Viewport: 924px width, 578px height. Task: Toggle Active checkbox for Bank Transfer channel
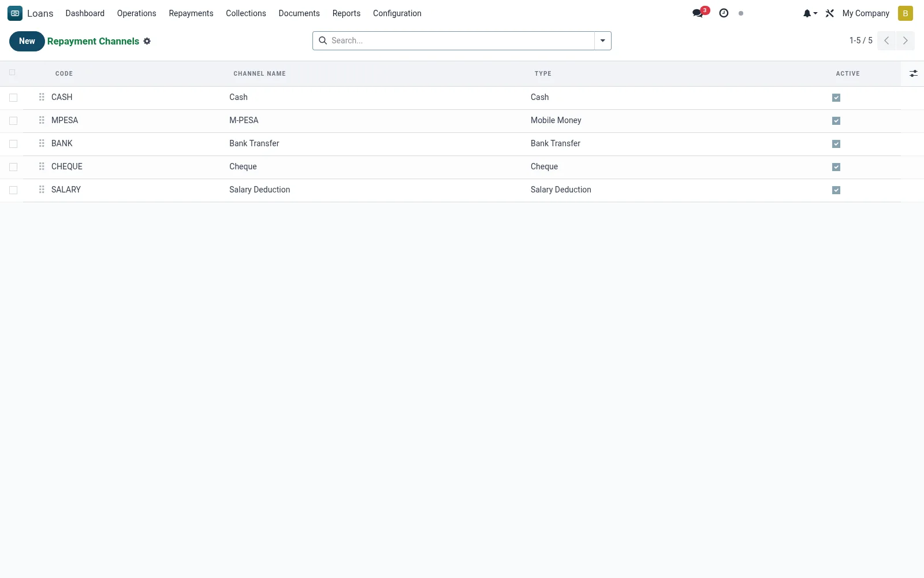tap(836, 144)
